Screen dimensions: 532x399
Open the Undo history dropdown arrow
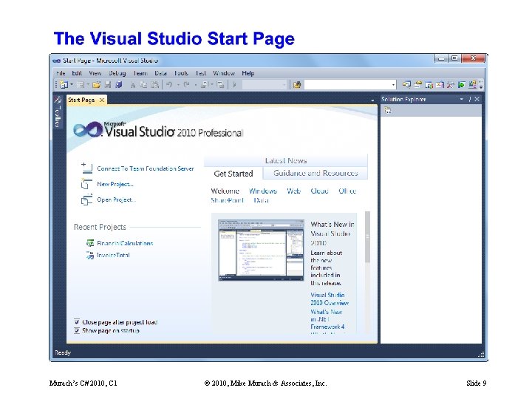[178, 84]
